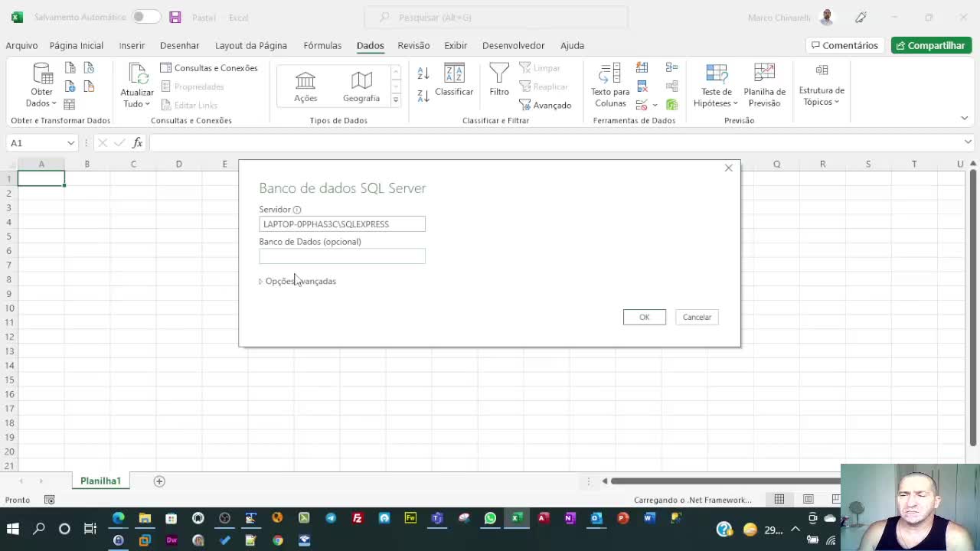Click the From Table/Range icon
This screenshot has width=980, height=551.
tap(70, 104)
